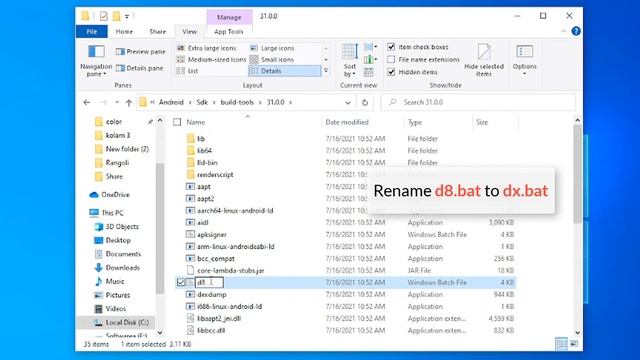Toggle the Details pane
640x360 pixels.
pyautogui.click(x=139, y=68)
